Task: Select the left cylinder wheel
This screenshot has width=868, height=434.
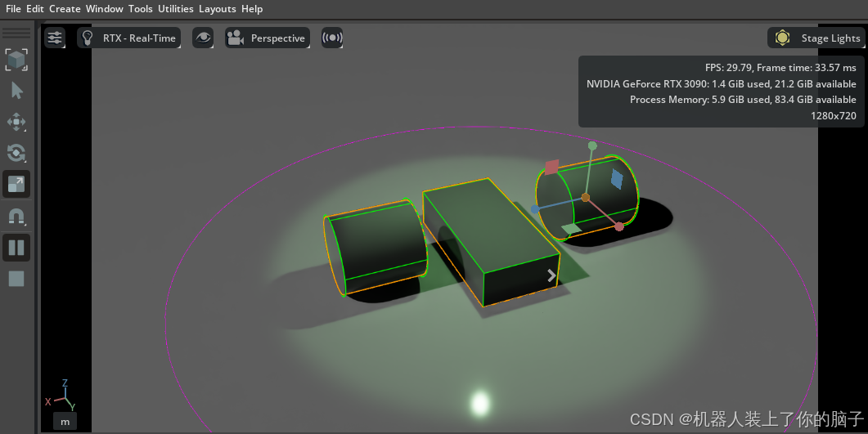Action: [376, 247]
